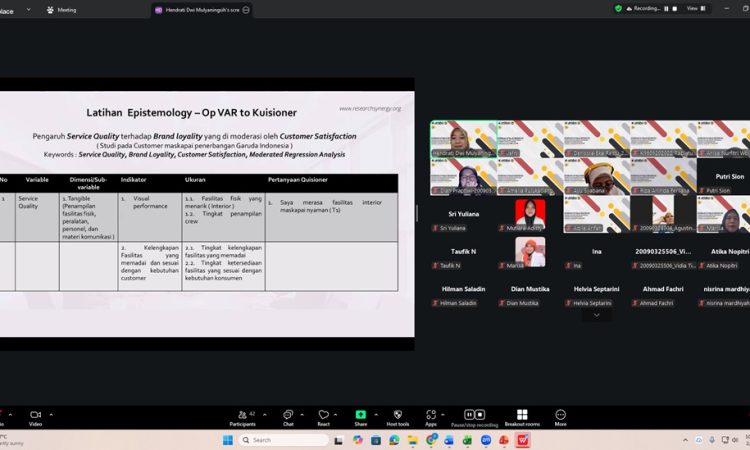Screen dimensions: 750x450
Task: Select Helvia Septarini participant tile
Action: 596,289
